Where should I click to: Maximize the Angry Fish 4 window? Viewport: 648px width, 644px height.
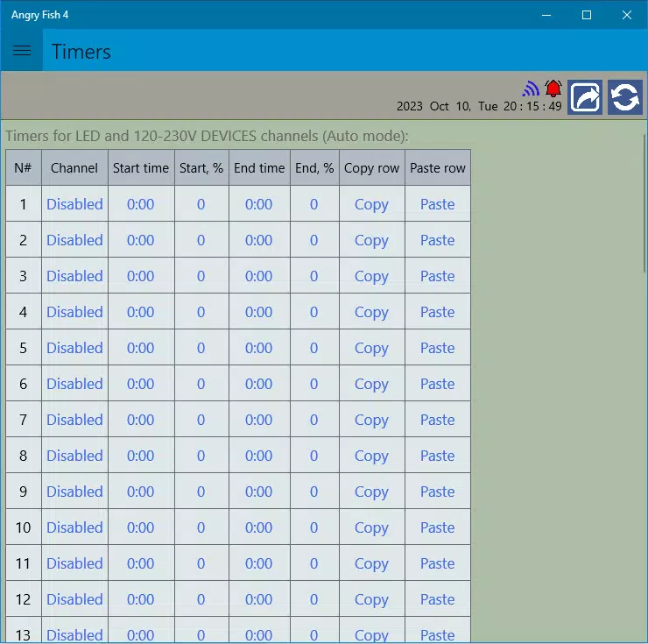click(x=587, y=15)
